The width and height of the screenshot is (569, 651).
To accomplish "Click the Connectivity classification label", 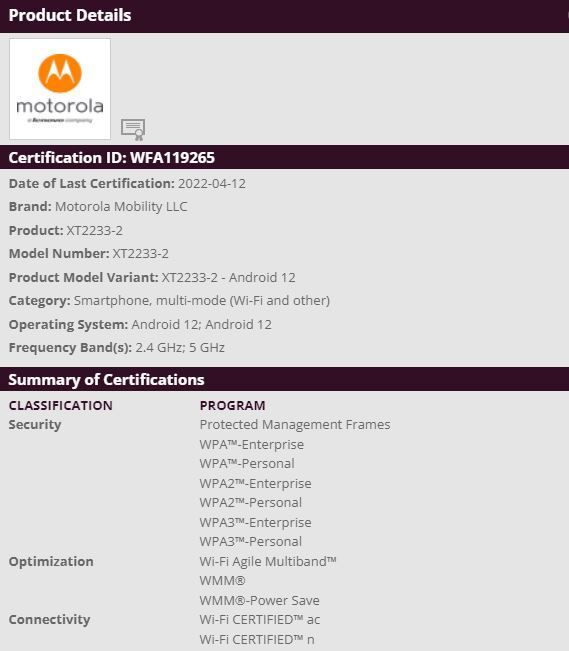I will [x=49, y=619].
